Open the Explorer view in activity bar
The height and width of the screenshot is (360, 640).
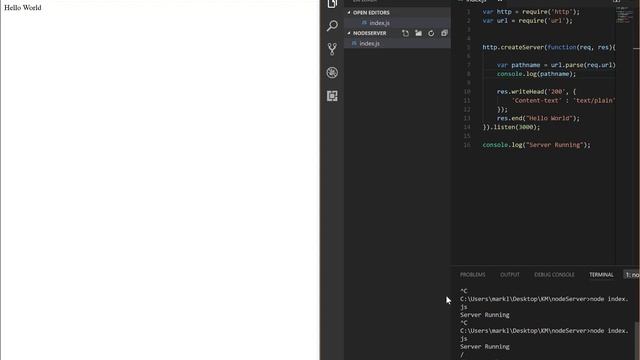pos(332,4)
